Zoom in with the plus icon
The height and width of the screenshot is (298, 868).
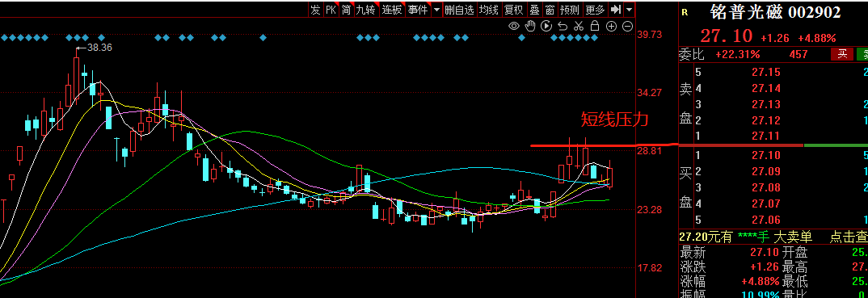click(x=611, y=26)
